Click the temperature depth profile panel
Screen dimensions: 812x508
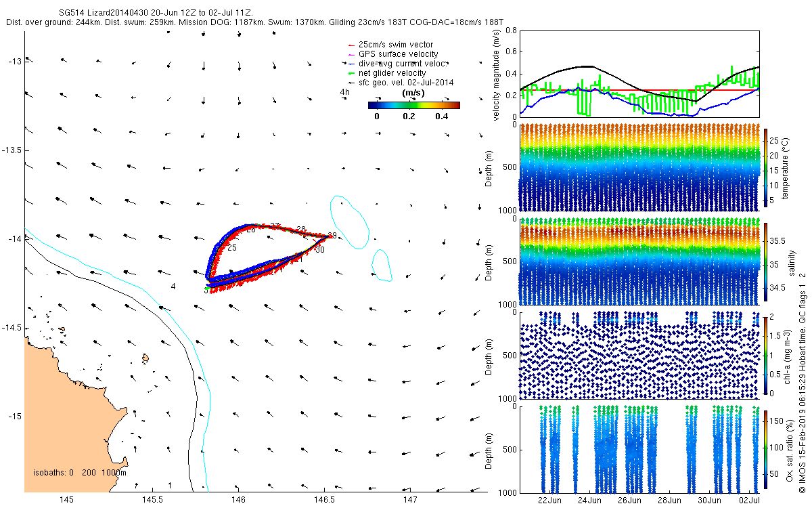tap(639, 167)
